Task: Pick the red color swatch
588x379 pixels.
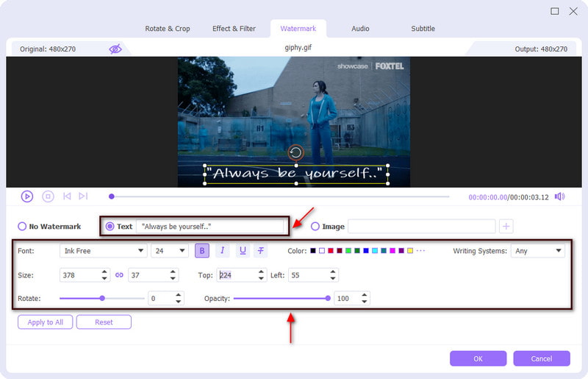Action: click(330, 250)
